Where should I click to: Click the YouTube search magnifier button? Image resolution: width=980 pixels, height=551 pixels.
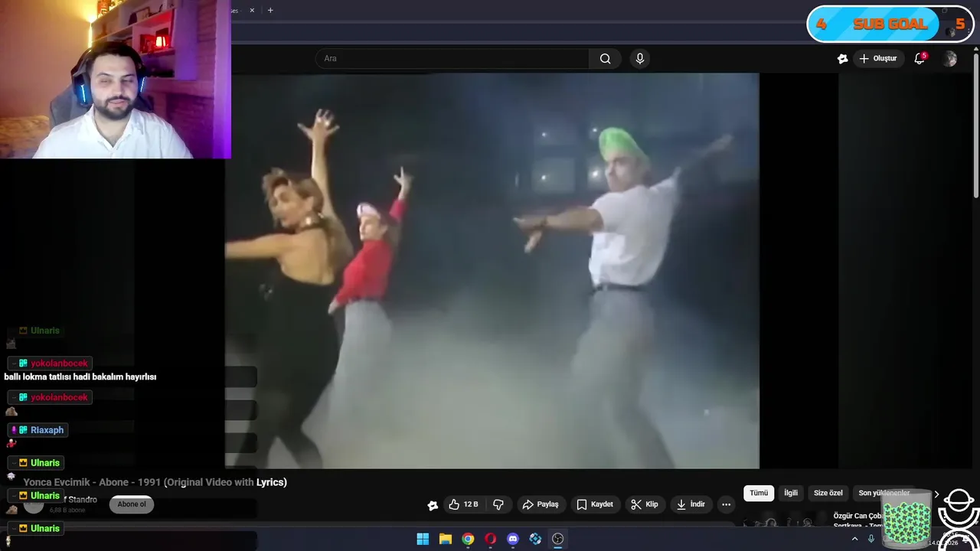605,58
